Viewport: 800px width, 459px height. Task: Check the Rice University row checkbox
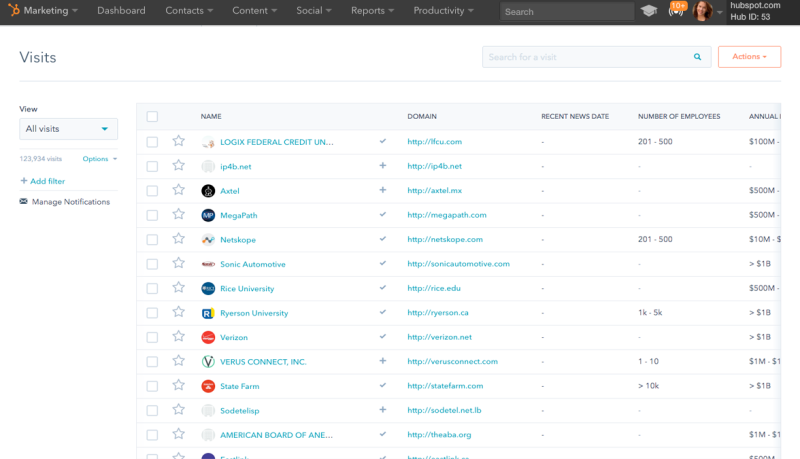coord(152,289)
